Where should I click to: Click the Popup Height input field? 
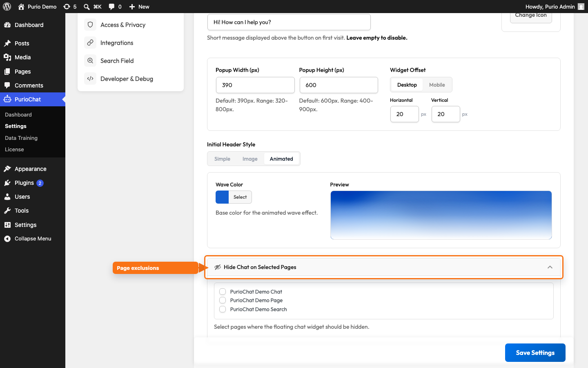tap(339, 85)
